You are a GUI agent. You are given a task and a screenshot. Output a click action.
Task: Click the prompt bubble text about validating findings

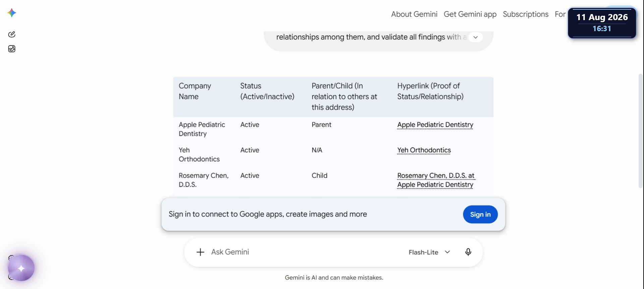tap(371, 37)
